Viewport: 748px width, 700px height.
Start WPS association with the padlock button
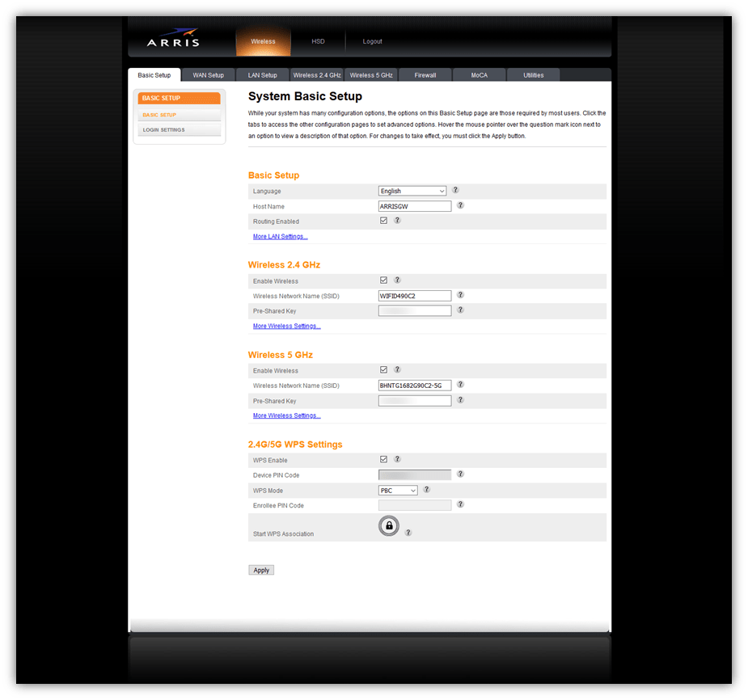click(x=389, y=526)
